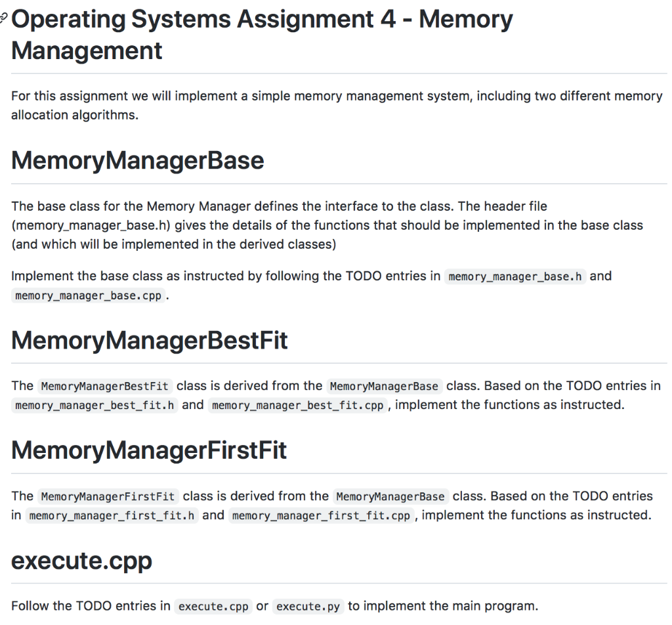The height and width of the screenshot is (625, 672).
Task: Click the Operating Systems Assignment 4 heading
Action: pyautogui.click(x=262, y=35)
